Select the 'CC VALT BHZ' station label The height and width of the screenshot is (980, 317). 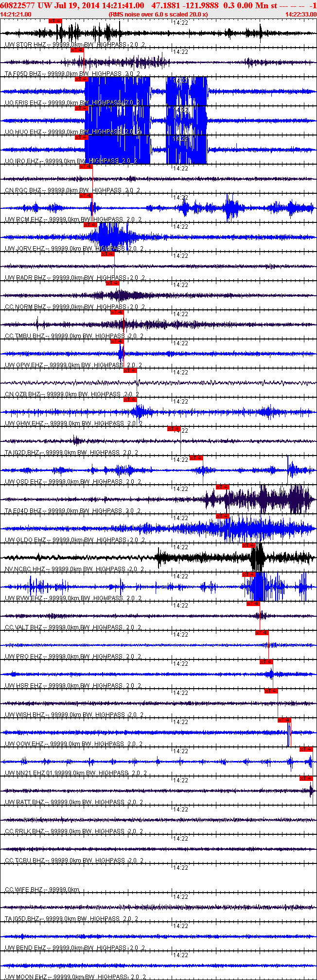[24, 627]
